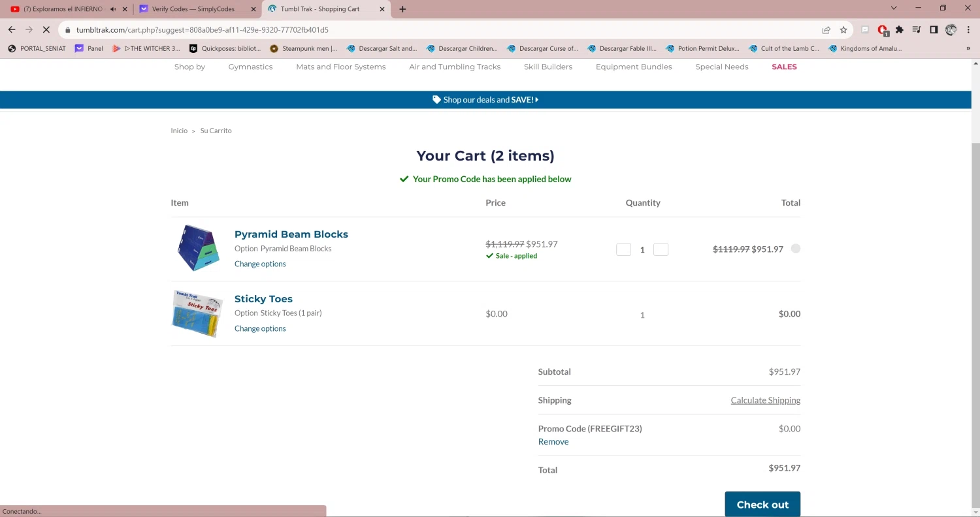Viewport: 980px width, 517px height.
Task: Remove Pyramid Beam Blocks using the grey circle
Action: click(795, 248)
